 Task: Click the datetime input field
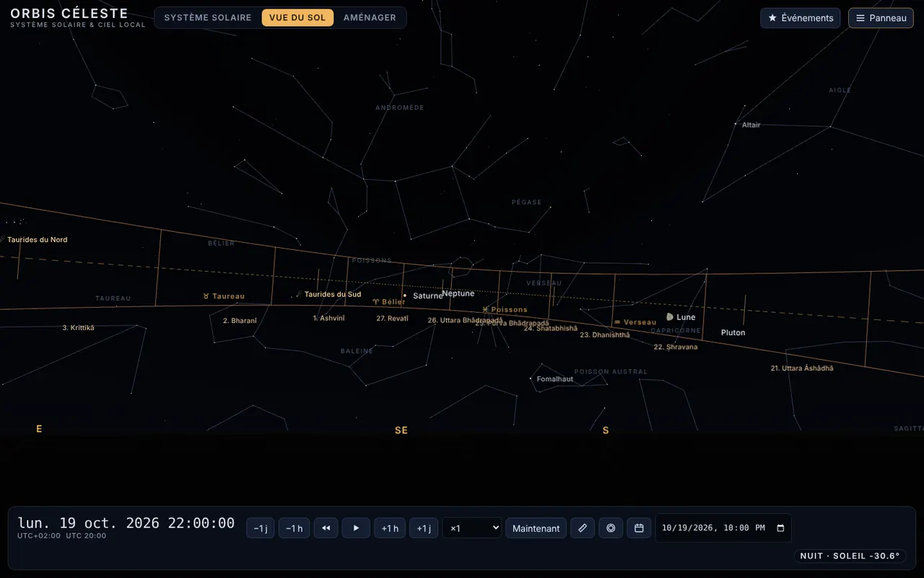click(x=723, y=528)
